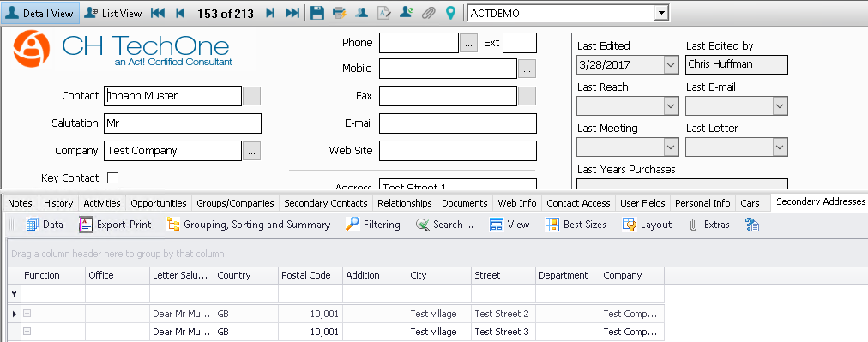Open Filtering in the grid toolbar
The image size is (868, 342).
[x=372, y=225]
